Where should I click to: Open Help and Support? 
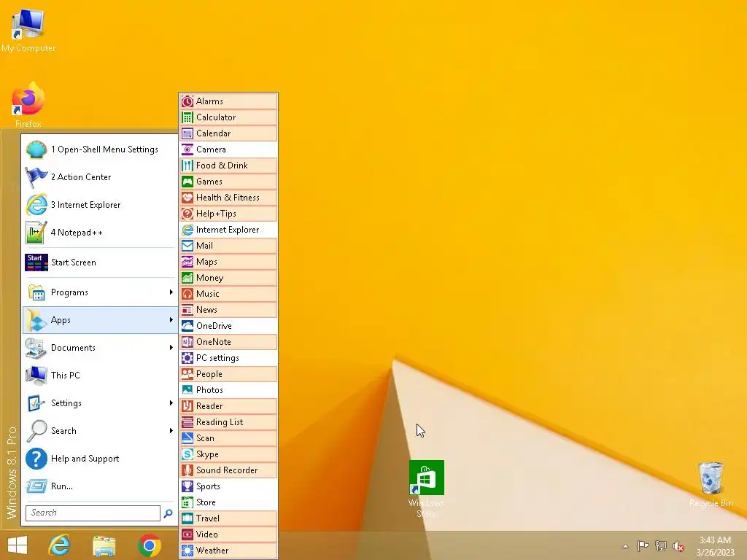tap(99, 458)
